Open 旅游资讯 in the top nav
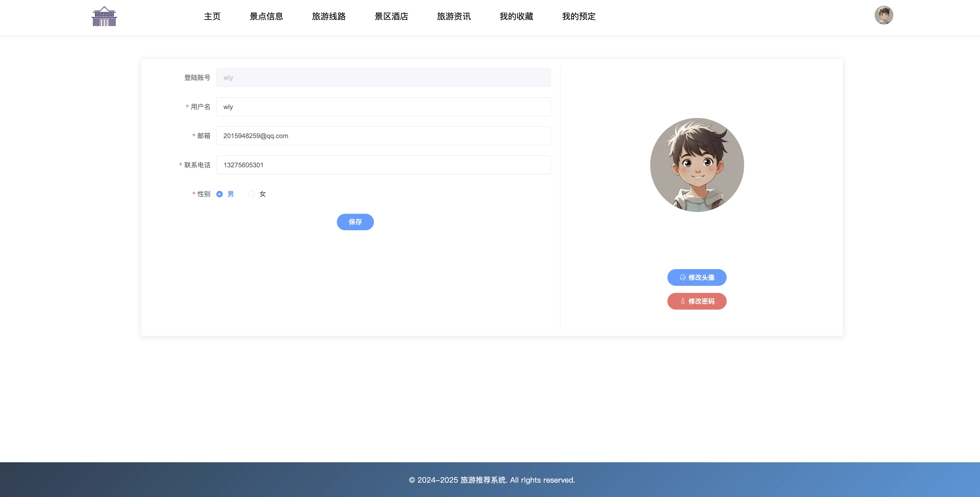Screen dimensions: 980x497 click(453, 16)
